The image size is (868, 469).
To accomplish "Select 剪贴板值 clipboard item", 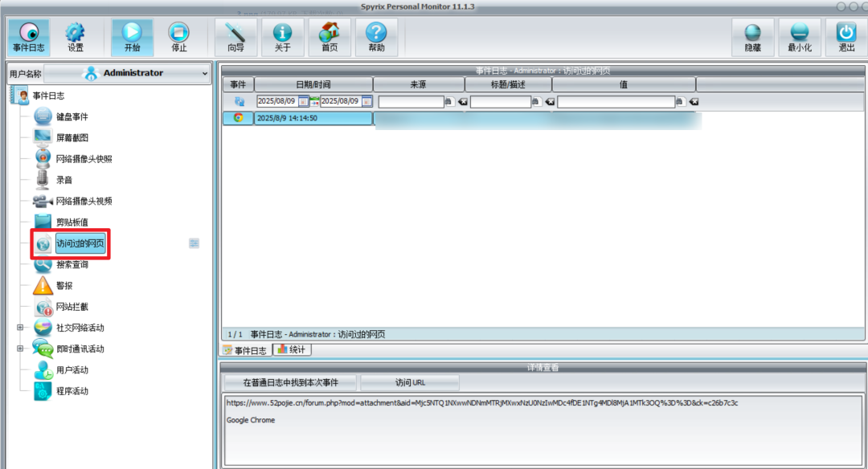I will 72,222.
